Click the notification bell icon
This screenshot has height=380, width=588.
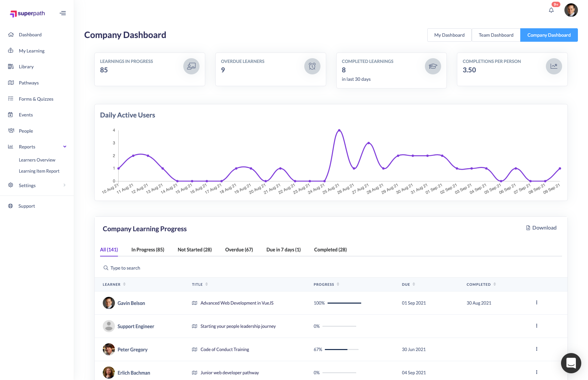(551, 10)
